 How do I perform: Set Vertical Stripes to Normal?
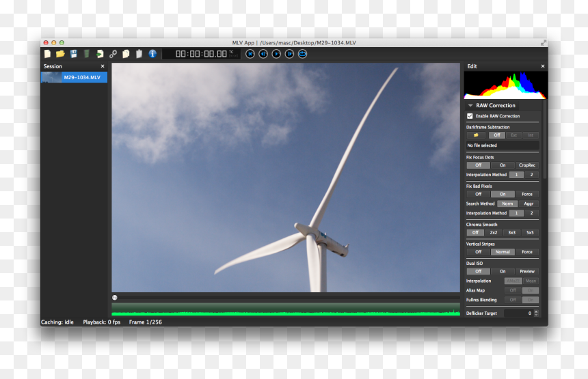pos(503,252)
